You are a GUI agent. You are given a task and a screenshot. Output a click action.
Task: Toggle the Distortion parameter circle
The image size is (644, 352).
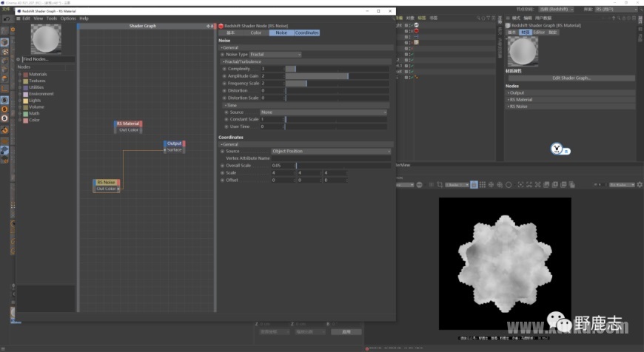click(x=224, y=91)
